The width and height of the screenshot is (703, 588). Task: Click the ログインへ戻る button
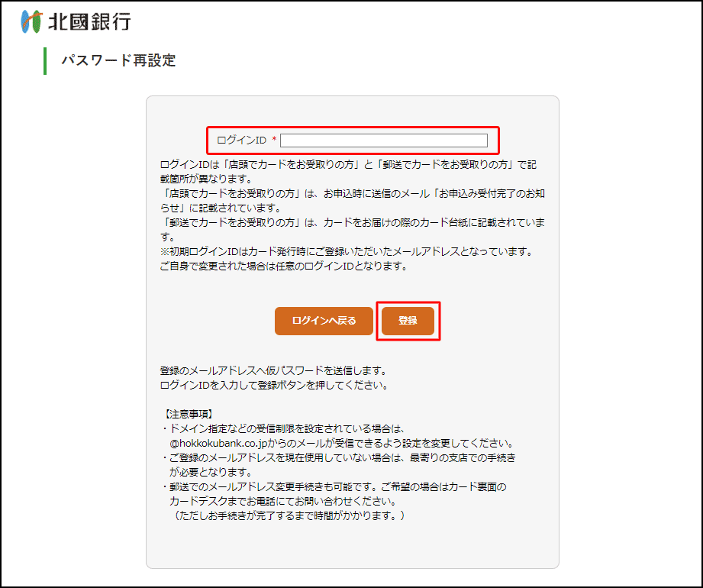pyautogui.click(x=324, y=321)
